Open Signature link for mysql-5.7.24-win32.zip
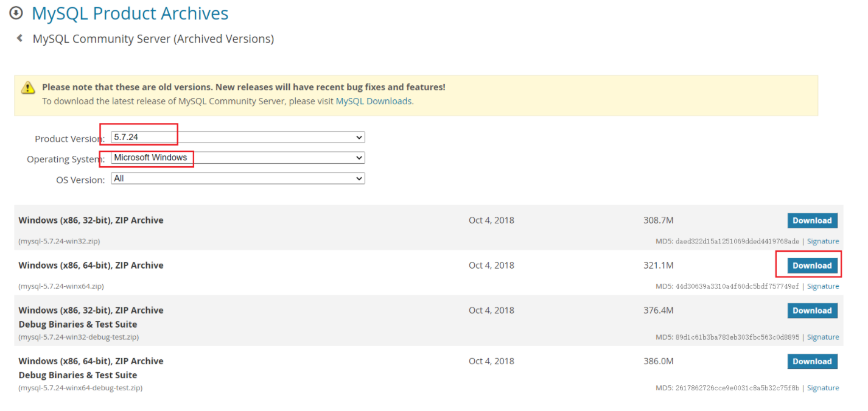The width and height of the screenshot is (868, 411). coord(823,241)
